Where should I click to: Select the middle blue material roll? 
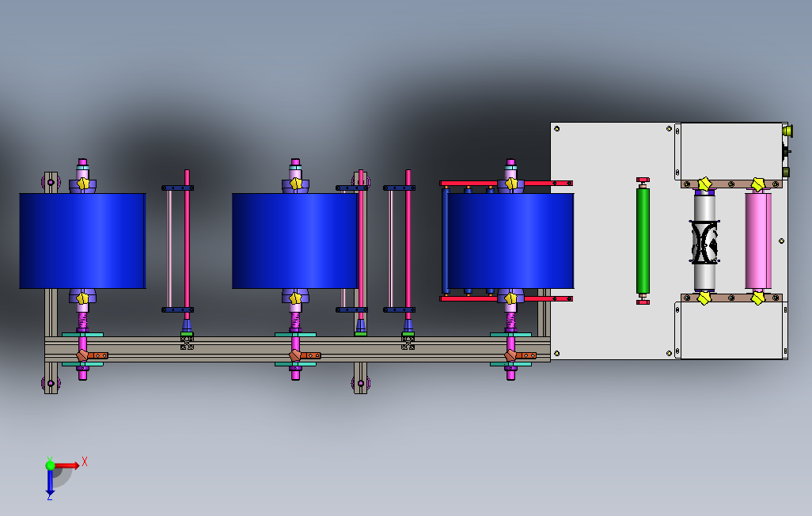295,241
